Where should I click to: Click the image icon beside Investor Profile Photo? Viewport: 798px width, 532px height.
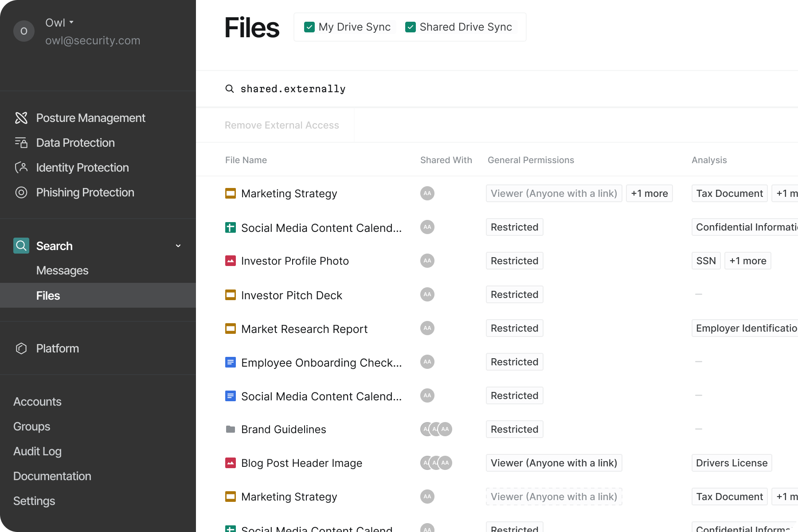[231, 261]
